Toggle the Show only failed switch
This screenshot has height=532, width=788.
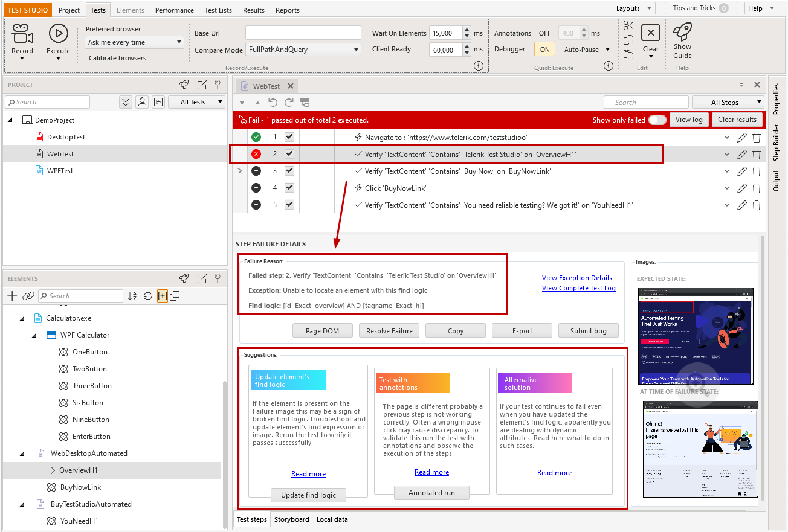point(657,120)
